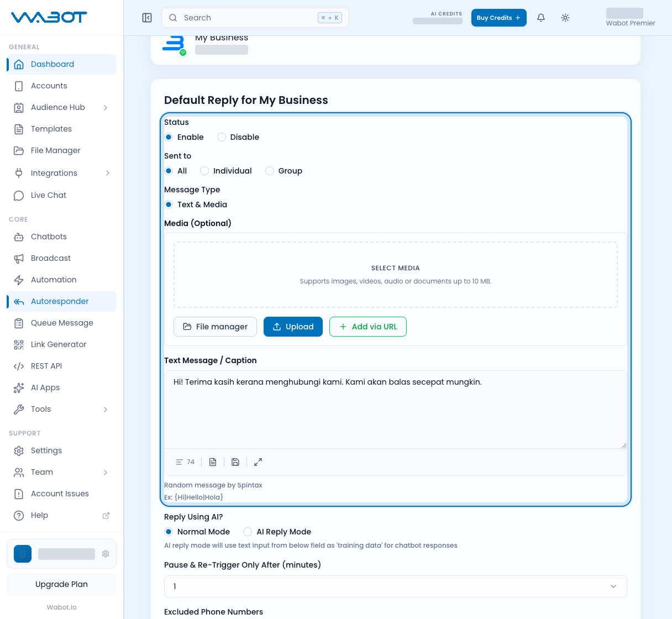Click into the Text Message caption textarea
This screenshot has height=619, width=672.
(x=396, y=410)
